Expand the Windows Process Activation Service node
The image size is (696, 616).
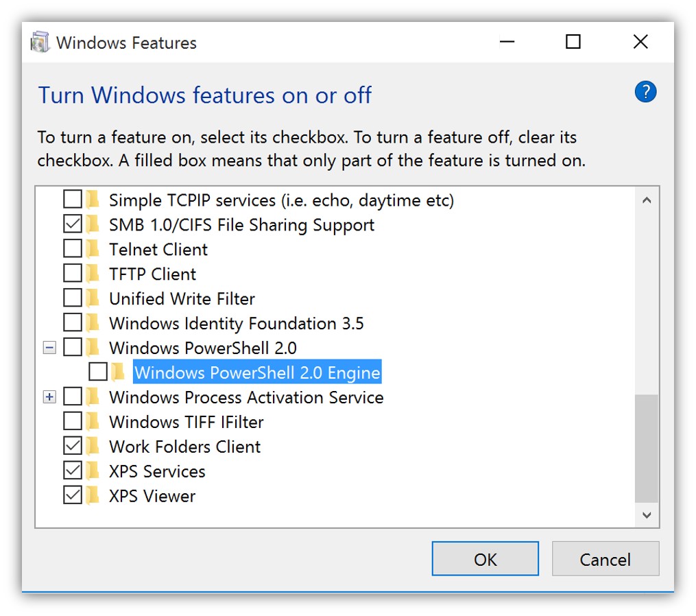click(x=49, y=396)
